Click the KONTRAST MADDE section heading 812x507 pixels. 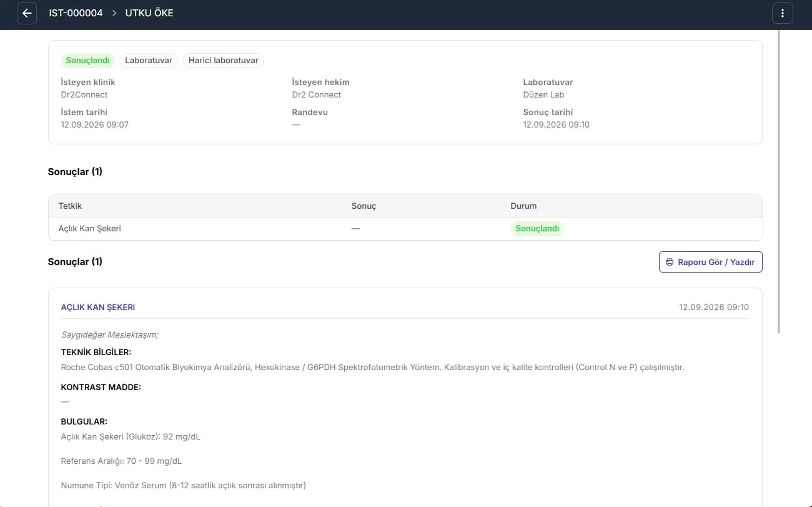(101, 388)
